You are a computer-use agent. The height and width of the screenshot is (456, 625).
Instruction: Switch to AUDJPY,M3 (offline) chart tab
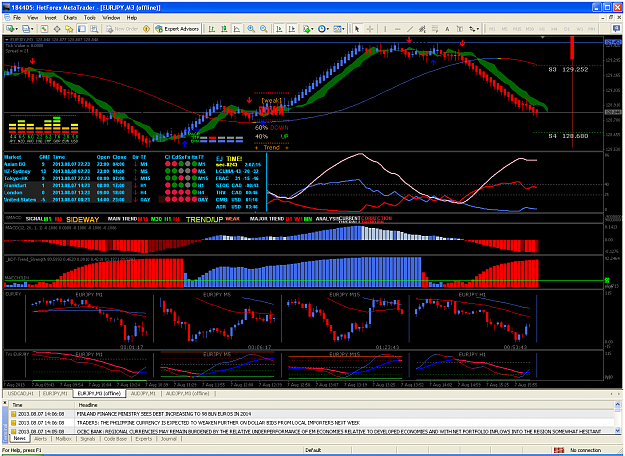click(x=187, y=393)
